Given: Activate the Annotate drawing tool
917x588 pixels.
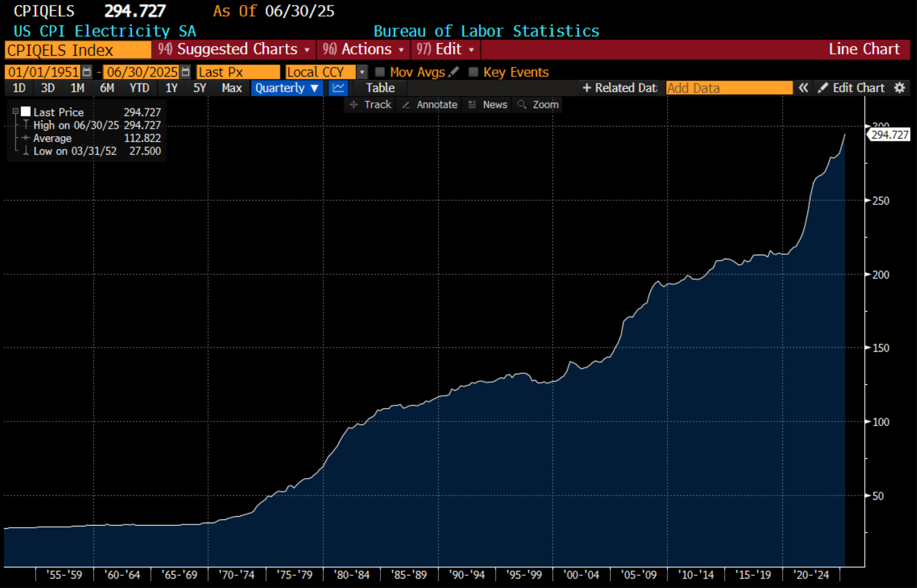Looking at the screenshot, I should click(x=430, y=105).
